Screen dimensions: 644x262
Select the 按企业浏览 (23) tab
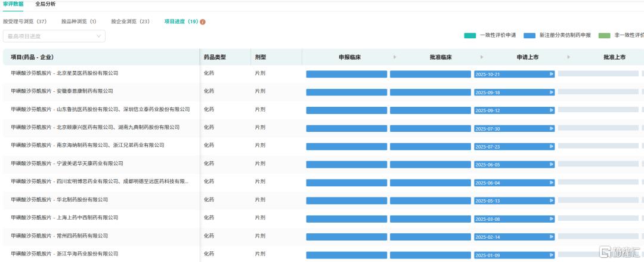coord(130,21)
